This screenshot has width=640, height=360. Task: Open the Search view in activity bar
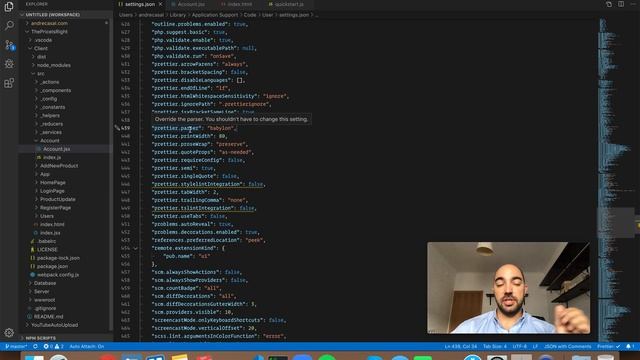[x=9, y=25]
